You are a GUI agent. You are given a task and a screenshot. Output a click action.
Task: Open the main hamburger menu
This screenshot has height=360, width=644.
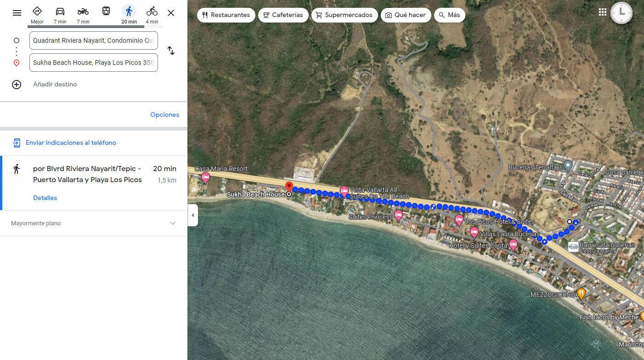click(17, 13)
